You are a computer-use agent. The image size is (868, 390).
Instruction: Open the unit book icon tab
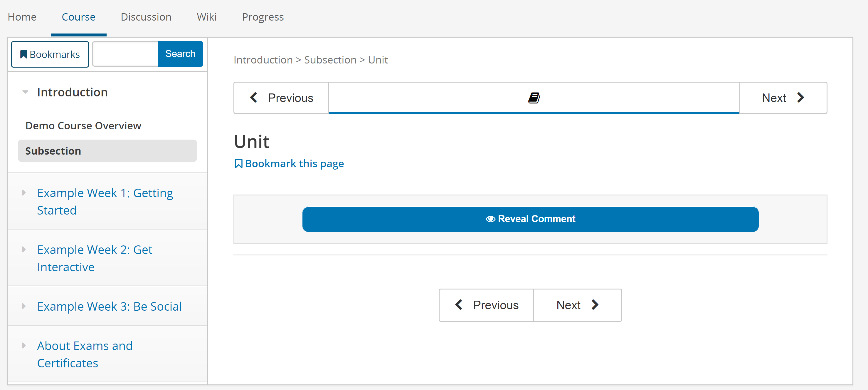pyautogui.click(x=534, y=98)
